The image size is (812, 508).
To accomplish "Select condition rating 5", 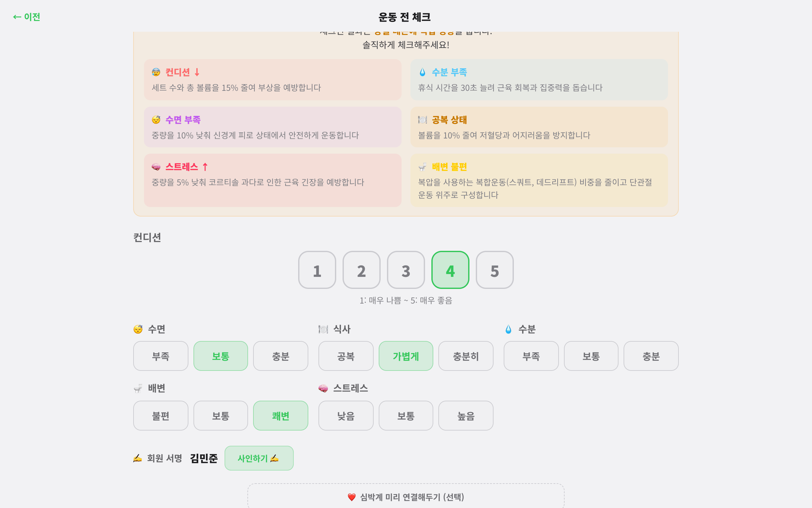I will tap(494, 270).
